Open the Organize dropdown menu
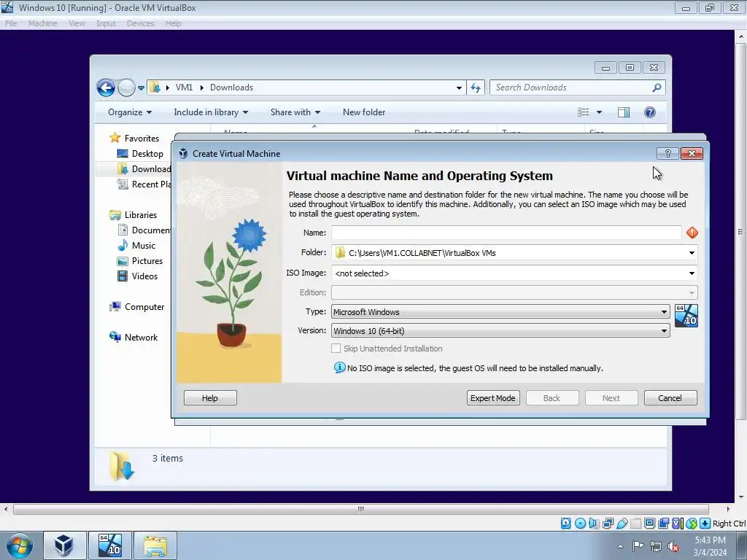The width and height of the screenshot is (747, 560). point(130,112)
